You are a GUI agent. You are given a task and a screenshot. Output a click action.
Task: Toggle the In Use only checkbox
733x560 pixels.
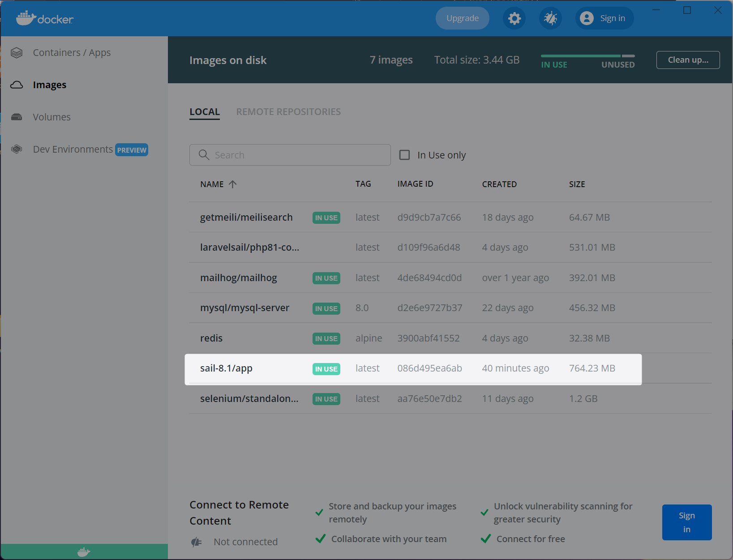pos(404,155)
